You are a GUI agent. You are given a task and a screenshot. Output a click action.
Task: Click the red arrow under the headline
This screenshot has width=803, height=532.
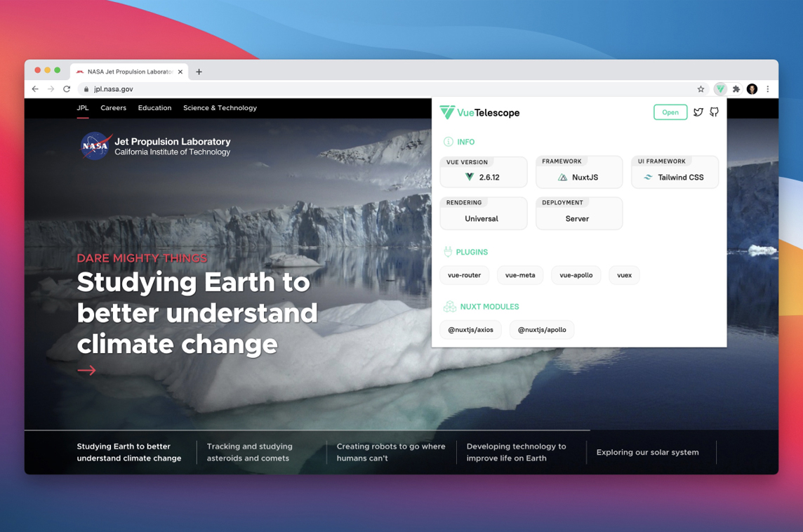[86, 370]
